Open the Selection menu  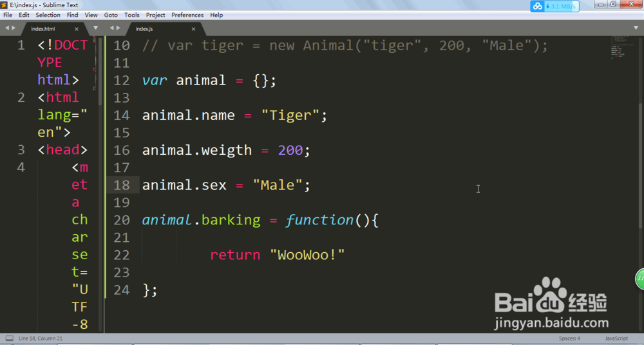48,15
